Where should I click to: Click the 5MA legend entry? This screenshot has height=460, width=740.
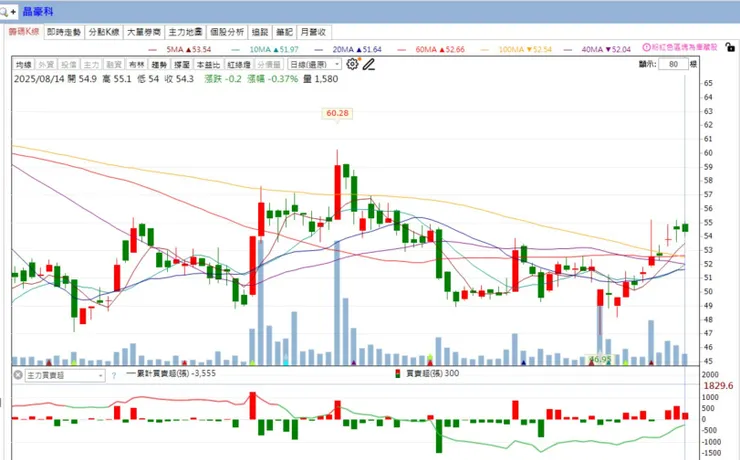[180, 49]
